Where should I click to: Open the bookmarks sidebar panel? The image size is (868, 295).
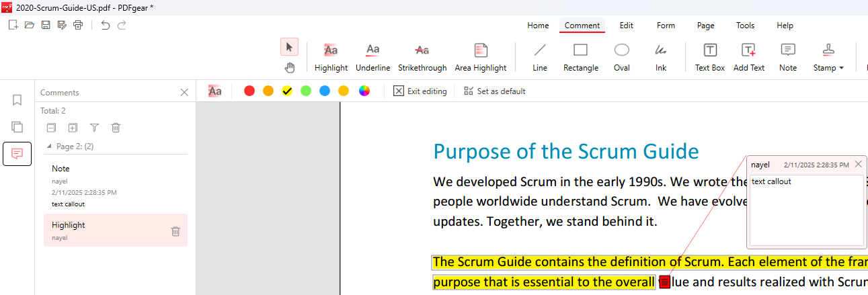click(x=17, y=100)
